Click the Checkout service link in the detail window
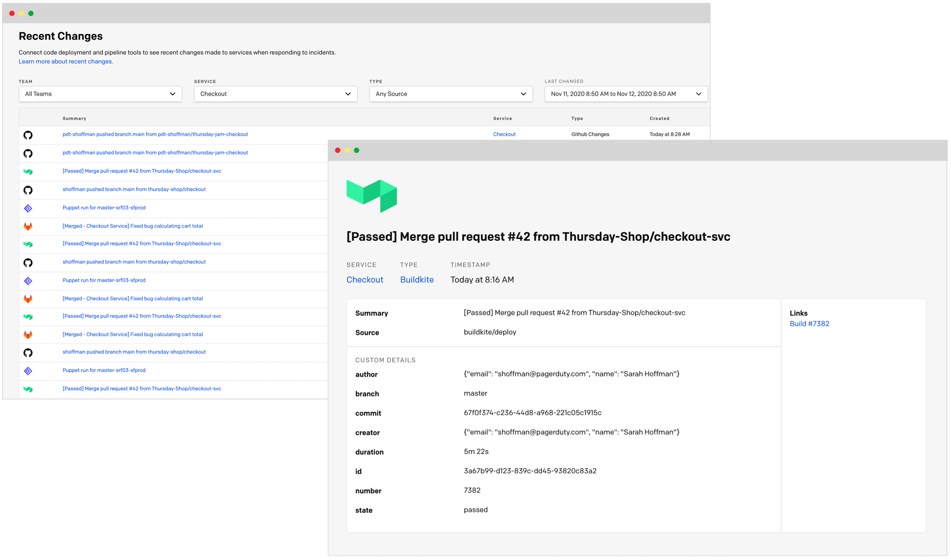 pyautogui.click(x=365, y=280)
